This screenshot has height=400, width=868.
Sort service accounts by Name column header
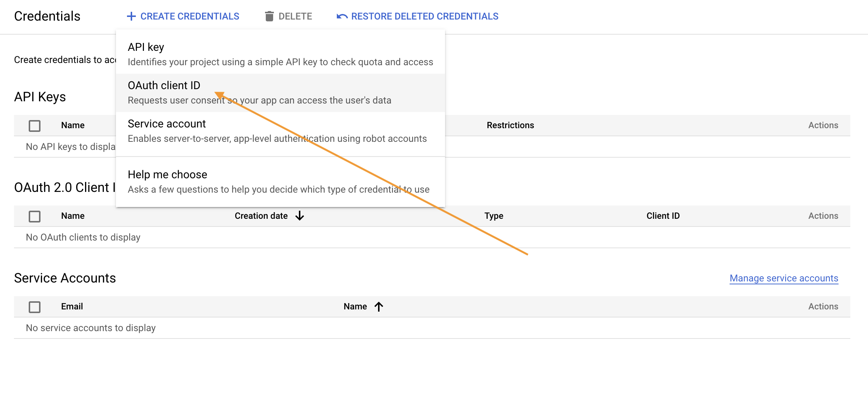click(355, 306)
